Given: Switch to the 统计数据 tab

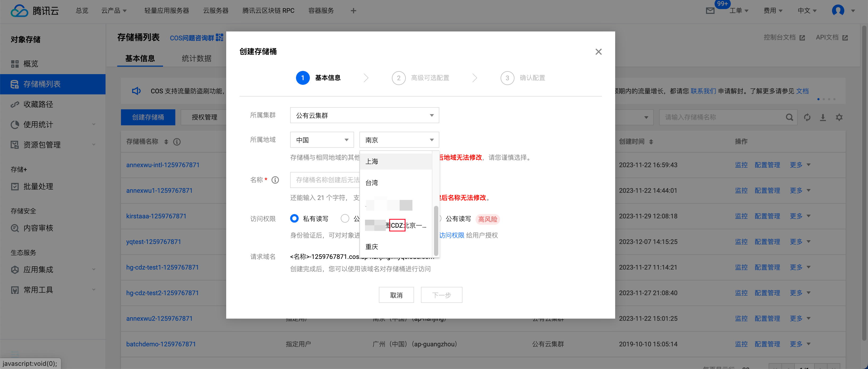Looking at the screenshot, I should (x=196, y=58).
